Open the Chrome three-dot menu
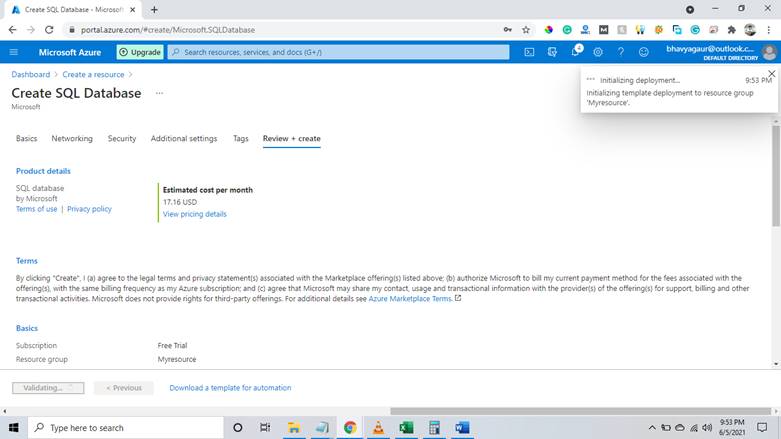Screen dimensions: 781x439 click(769, 30)
